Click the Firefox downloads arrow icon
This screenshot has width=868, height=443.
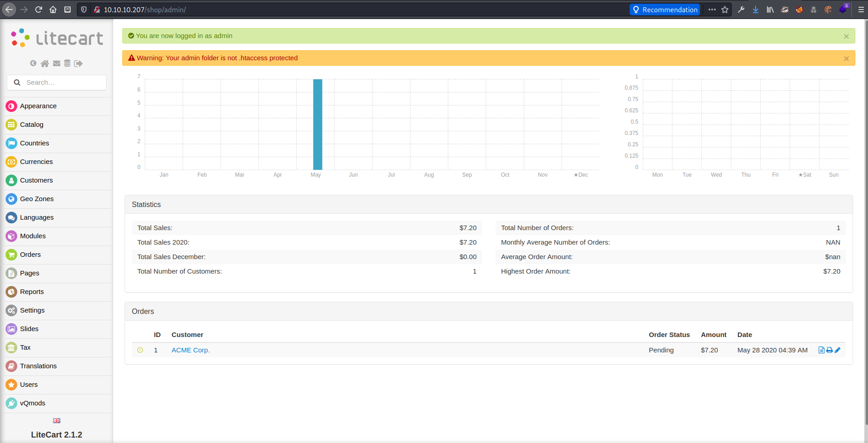[x=756, y=10]
